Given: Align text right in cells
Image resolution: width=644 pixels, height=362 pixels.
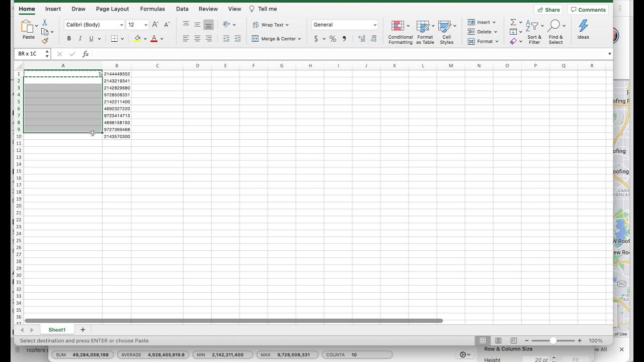Looking at the screenshot, I should pyautogui.click(x=208, y=39).
